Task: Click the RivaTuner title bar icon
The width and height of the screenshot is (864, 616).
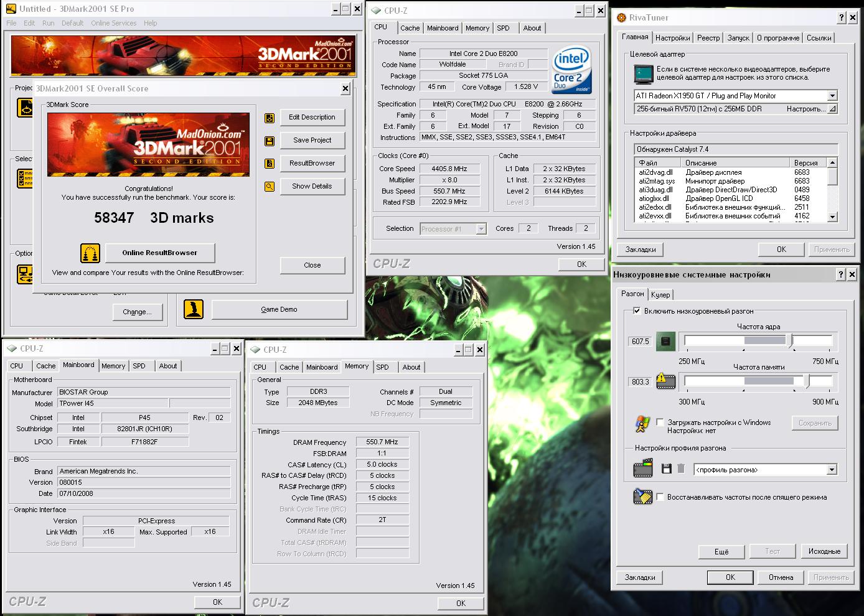Action: pyautogui.click(x=622, y=17)
